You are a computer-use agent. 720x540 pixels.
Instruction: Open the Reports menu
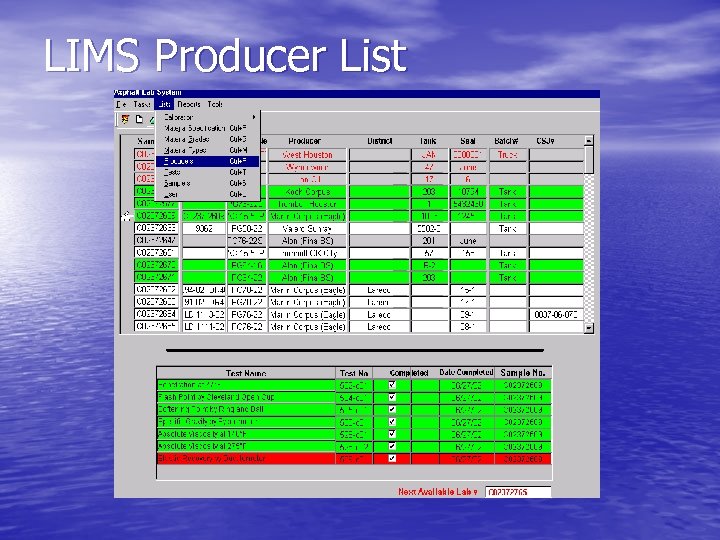tap(189, 105)
